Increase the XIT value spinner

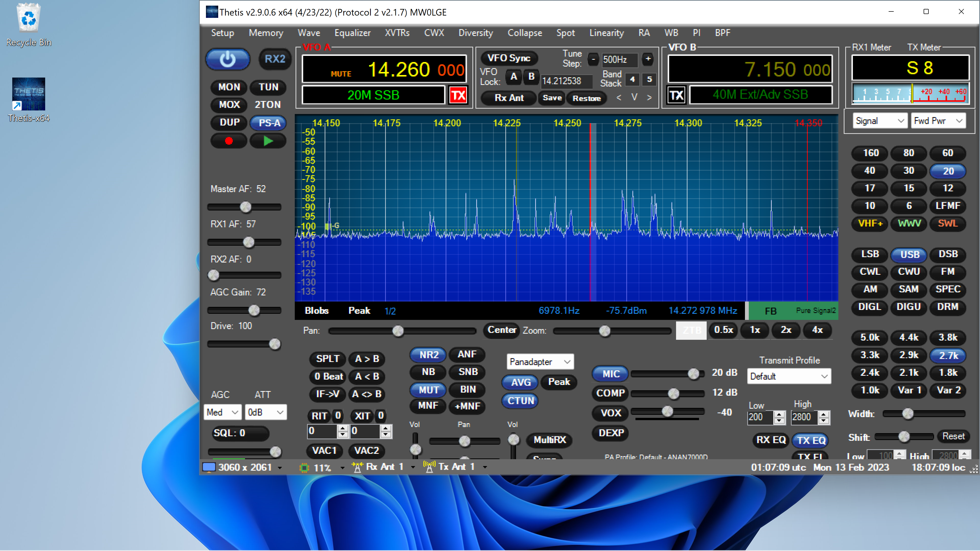pos(386,428)
